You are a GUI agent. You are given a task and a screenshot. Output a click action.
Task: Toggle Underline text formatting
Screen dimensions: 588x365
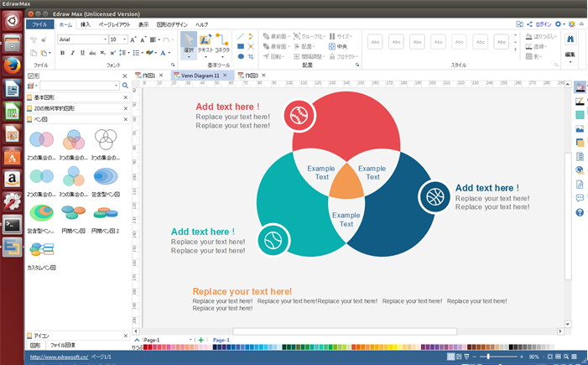coord(83,53)
